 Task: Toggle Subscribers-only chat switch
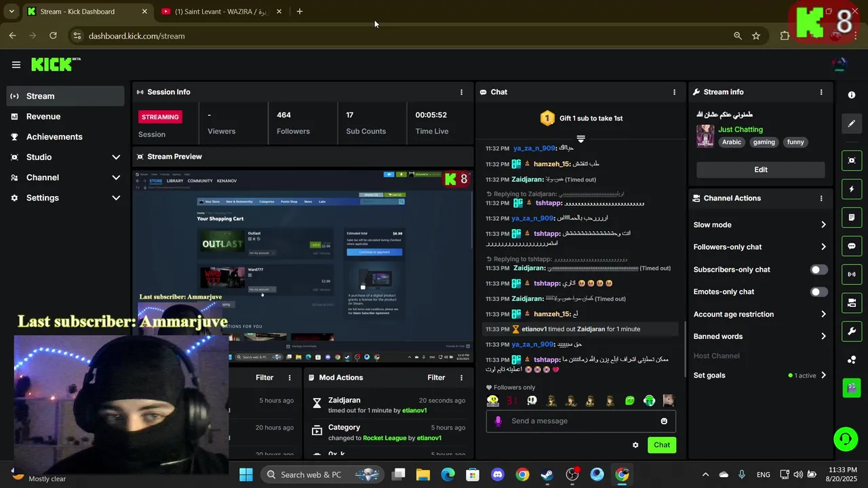(x=819, y=270)
